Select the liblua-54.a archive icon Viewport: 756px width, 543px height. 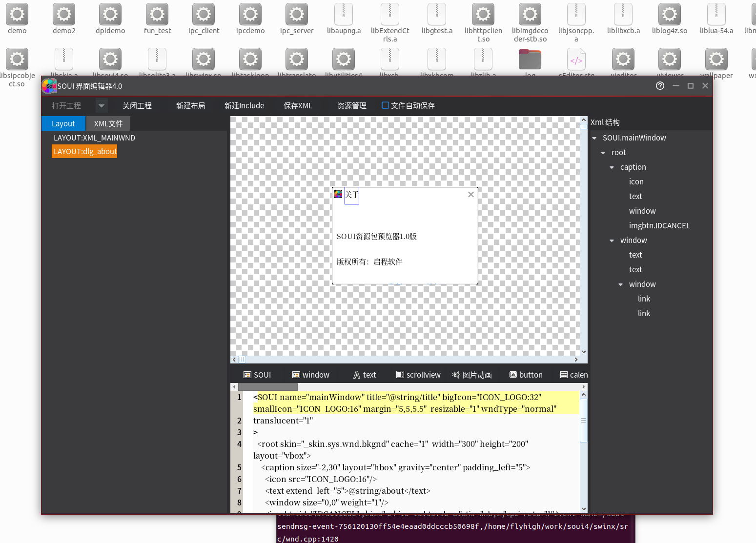point(716,14)
